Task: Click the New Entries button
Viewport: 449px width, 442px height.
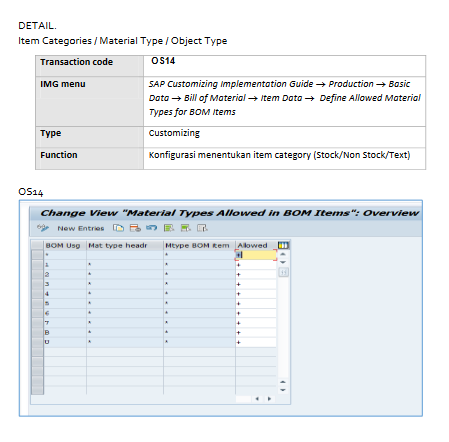Action: (81, 228)
